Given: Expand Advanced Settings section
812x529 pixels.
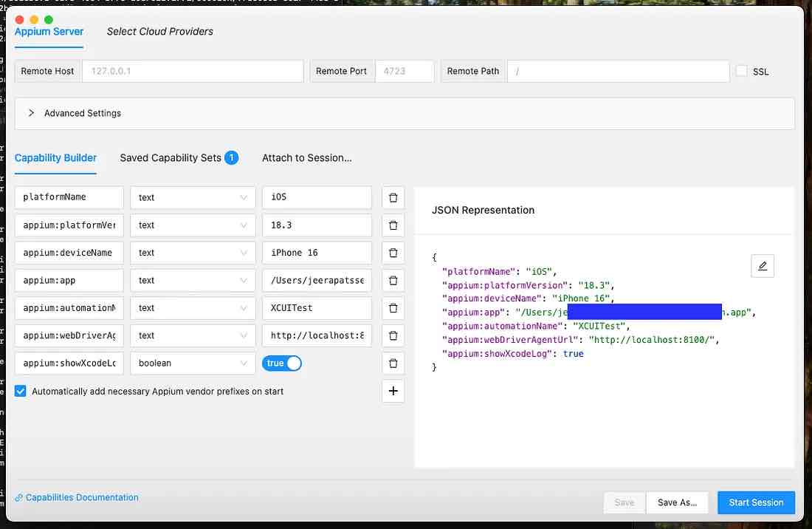Looking at the screenshot, I should [405, 114].
